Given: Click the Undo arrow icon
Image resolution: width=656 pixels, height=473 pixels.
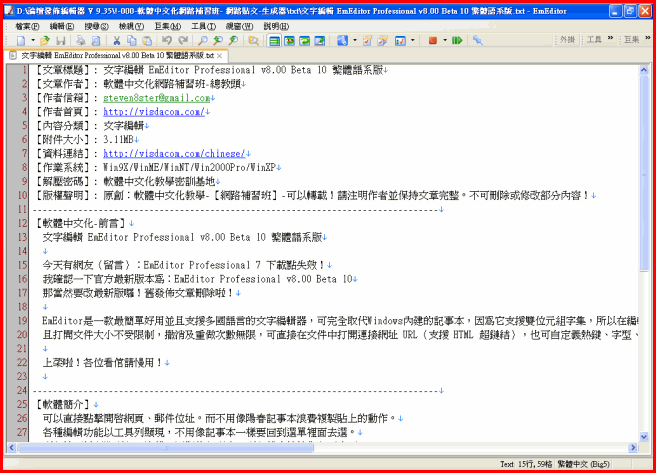Looking at the screenshot, I should pyautogui.click(x=166, y=41).
